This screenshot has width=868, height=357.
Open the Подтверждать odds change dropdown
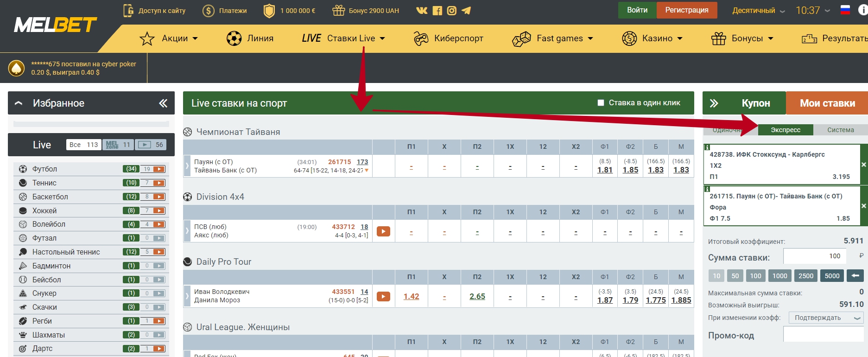[x=826, y=318]
